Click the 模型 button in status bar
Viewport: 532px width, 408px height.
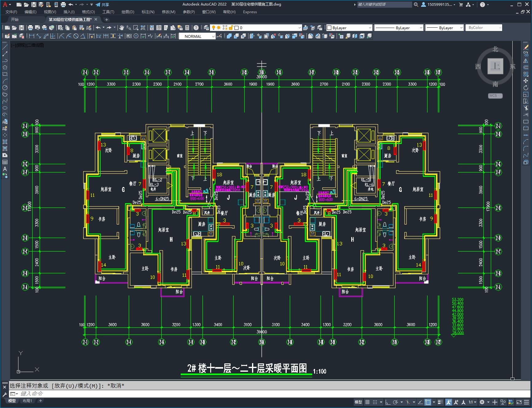358,402
